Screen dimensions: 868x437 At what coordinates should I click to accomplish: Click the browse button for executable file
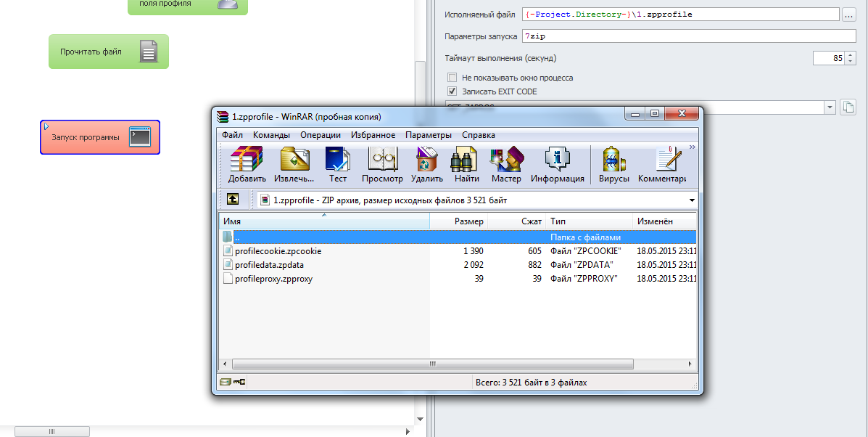[x=849, y=15]
